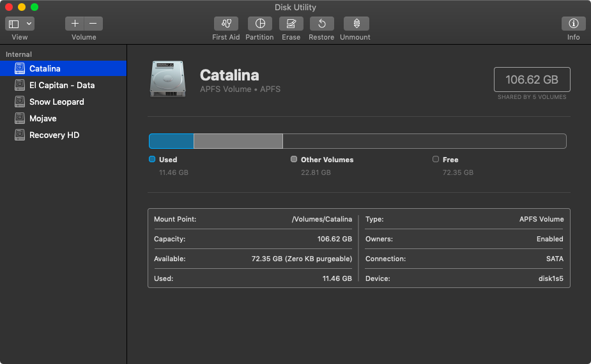Click the Erase toolbar icon

pyautogui.click(x=291, y=24)
